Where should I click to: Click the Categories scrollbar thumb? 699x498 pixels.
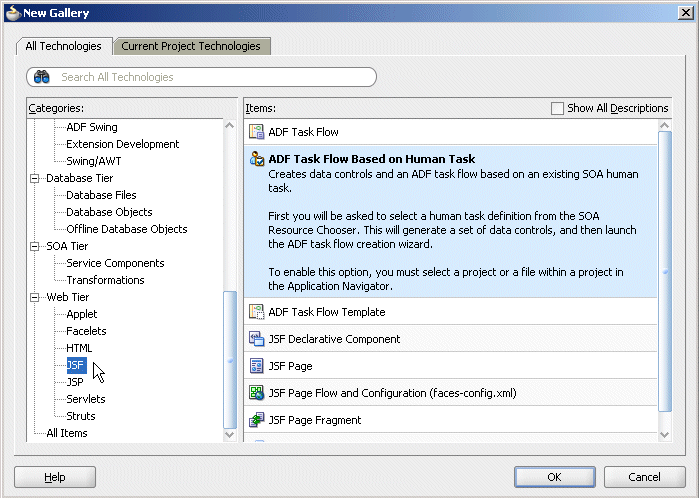tap(230, 359)
